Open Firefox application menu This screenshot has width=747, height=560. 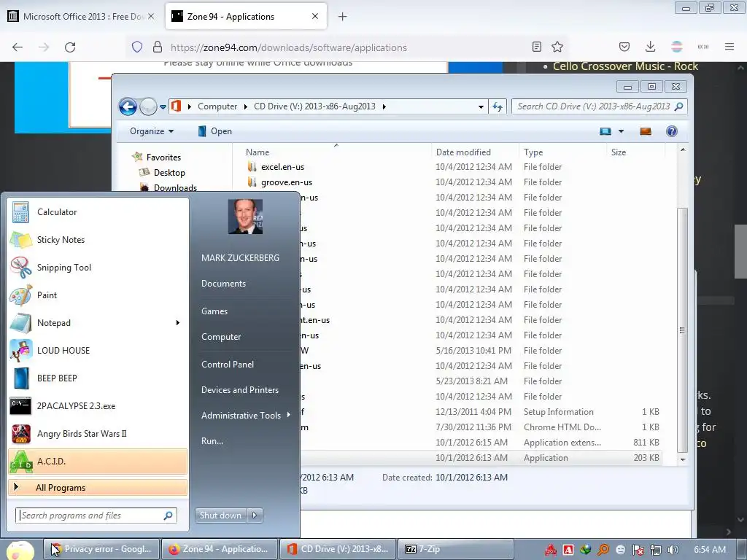[x=729, y=47]
